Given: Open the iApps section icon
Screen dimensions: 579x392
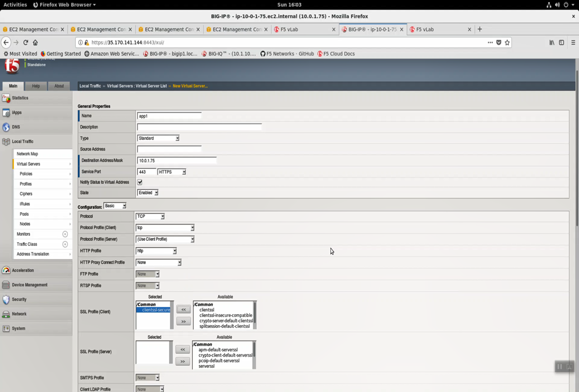Looking at the screenshot, I should point(6,112).
